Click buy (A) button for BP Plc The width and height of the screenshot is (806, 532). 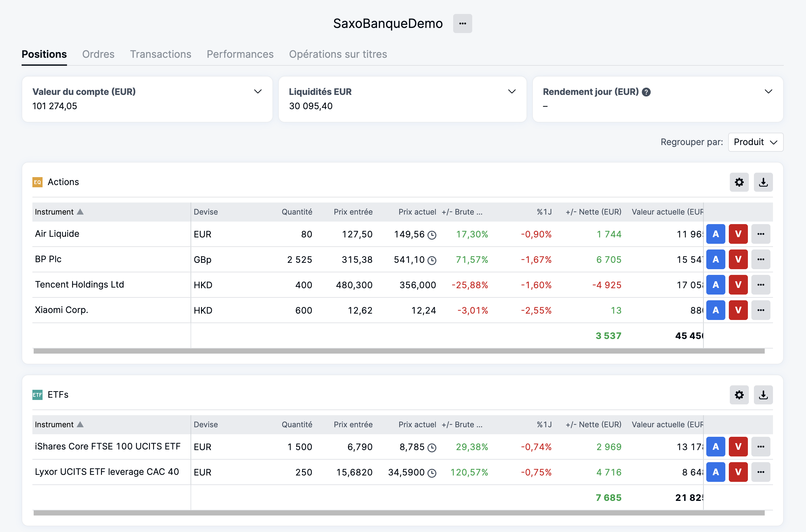click(715, 260)
